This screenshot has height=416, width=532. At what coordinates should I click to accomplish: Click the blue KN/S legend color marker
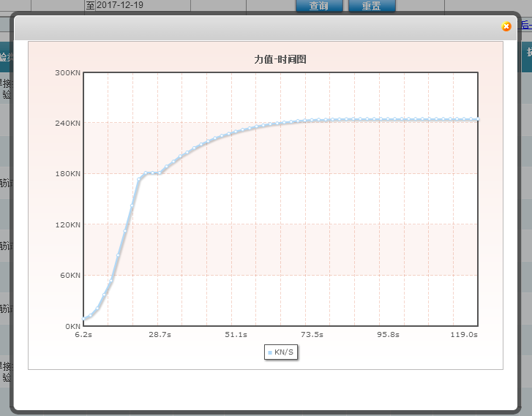pos(270,352)
